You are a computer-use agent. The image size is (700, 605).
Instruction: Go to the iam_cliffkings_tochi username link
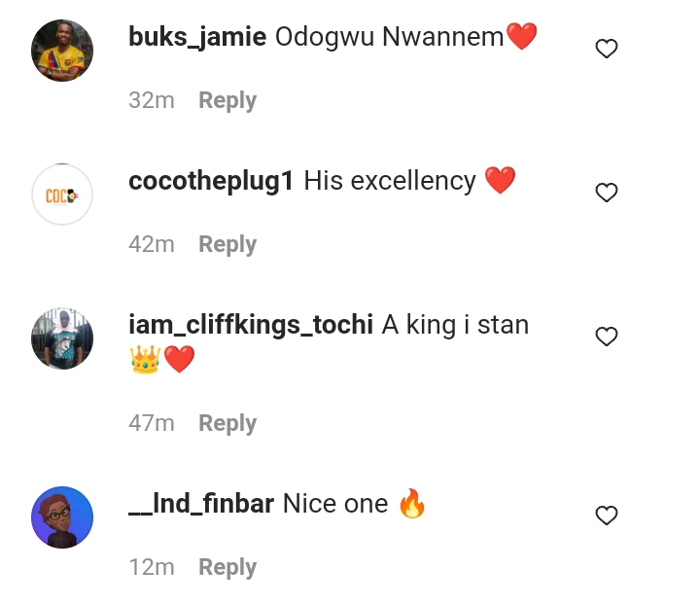point(250,325)
